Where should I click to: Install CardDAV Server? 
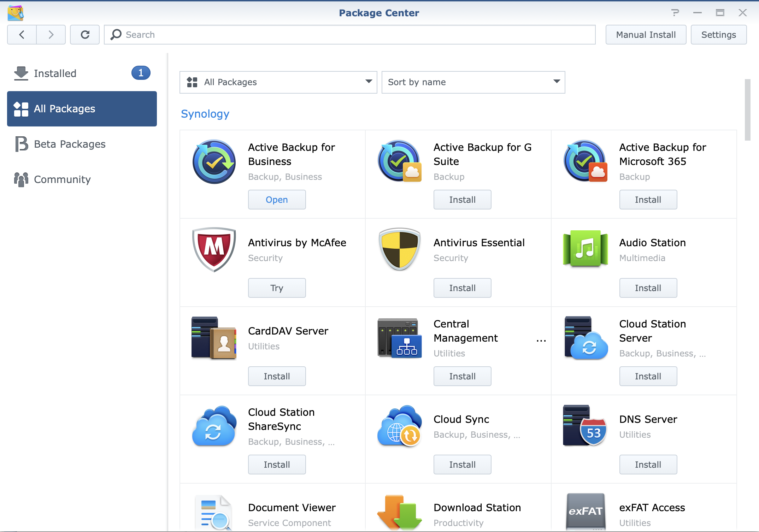pyautogui.click(x=277, y=376)
